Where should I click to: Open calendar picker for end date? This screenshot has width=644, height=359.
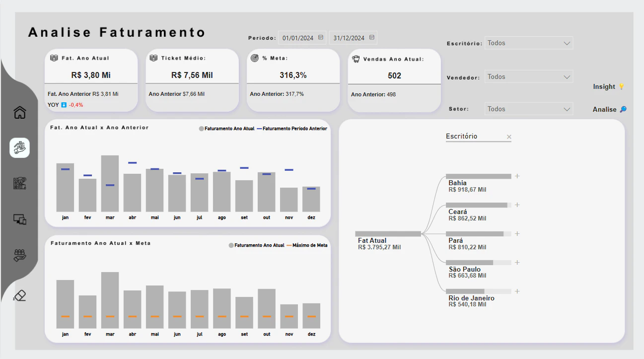372,37
